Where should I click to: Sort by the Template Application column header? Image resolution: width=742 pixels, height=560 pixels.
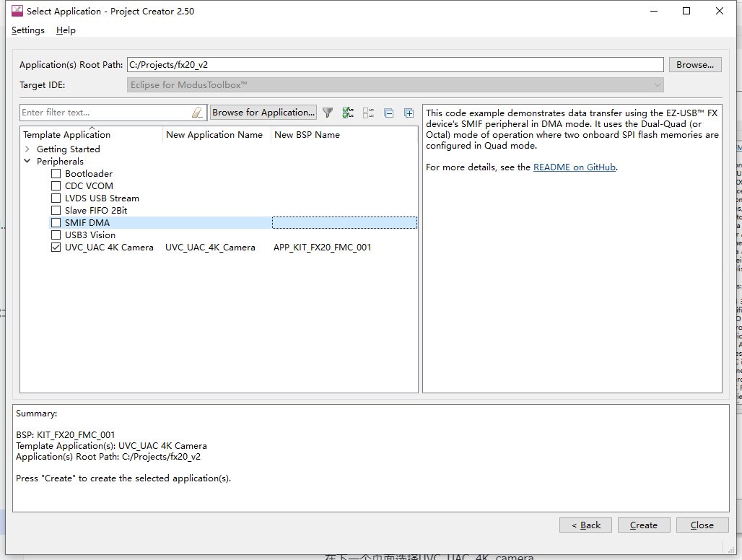92,135
